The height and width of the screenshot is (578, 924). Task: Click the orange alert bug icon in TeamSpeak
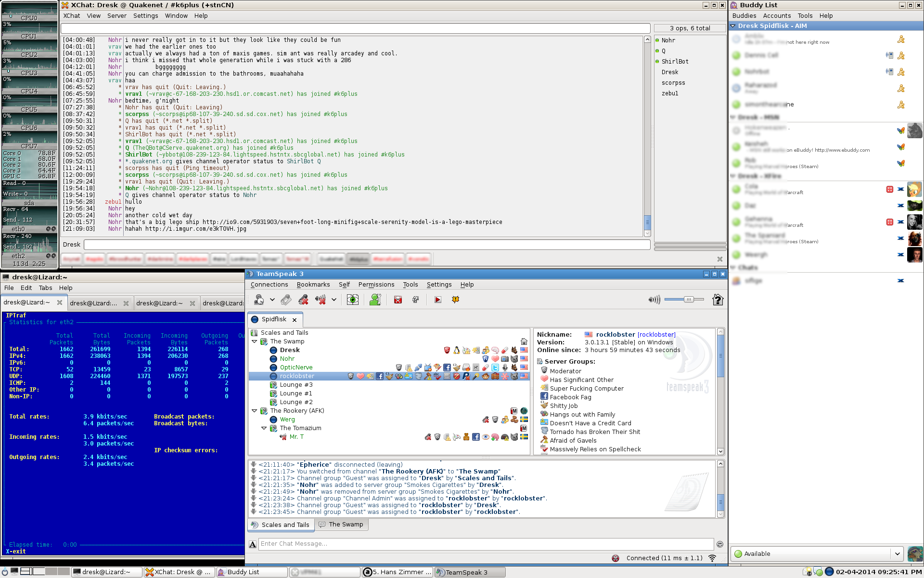pyautogui.click(x=456, y=300)
